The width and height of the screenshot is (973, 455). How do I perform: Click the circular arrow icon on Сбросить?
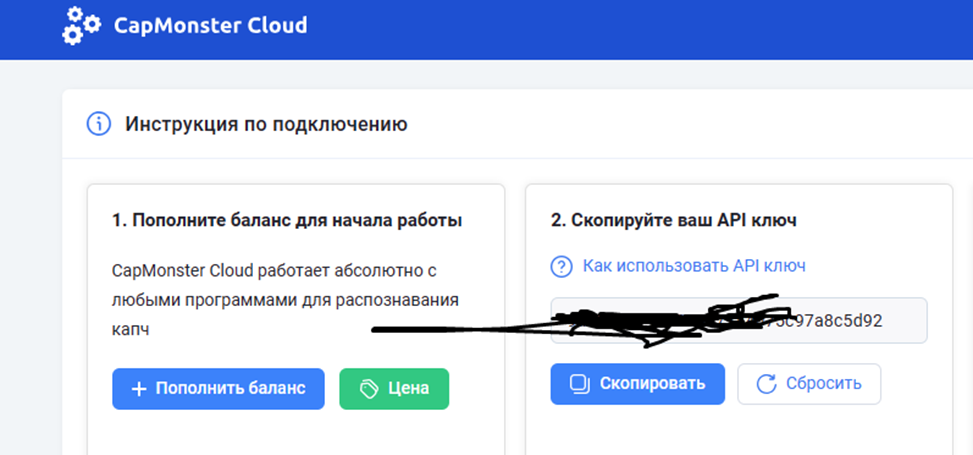click(x=766, y=383)
